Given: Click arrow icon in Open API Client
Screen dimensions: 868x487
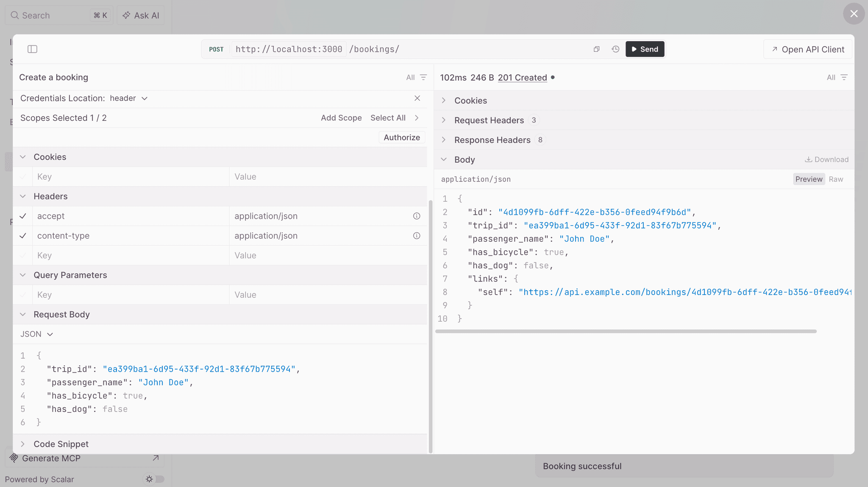Looking at the screenshot, I should (774, 49).
